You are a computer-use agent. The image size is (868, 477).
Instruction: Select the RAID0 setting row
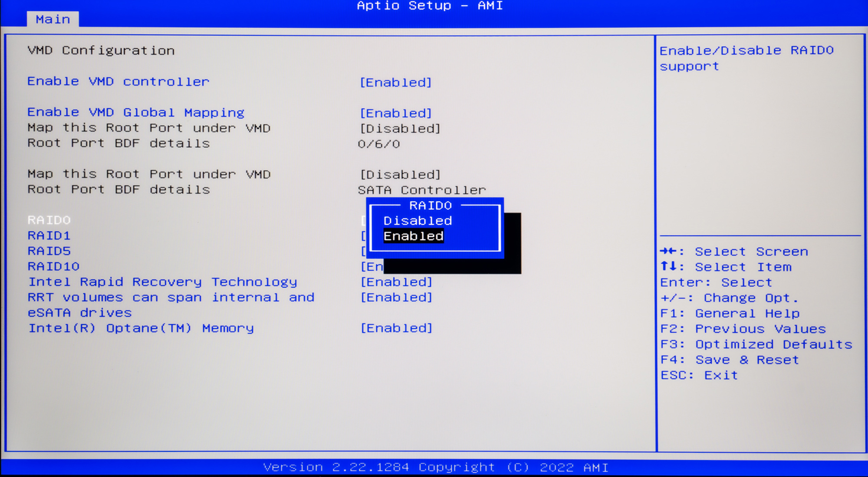(x=49, y=220)
